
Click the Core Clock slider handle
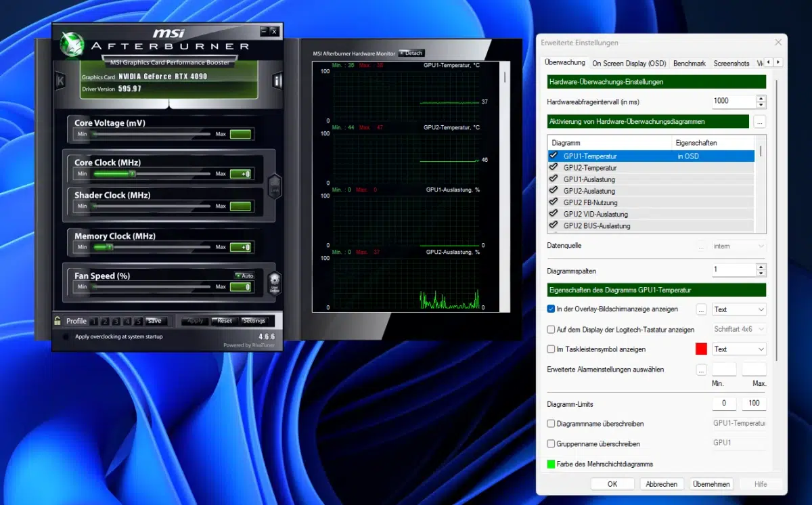133,174
